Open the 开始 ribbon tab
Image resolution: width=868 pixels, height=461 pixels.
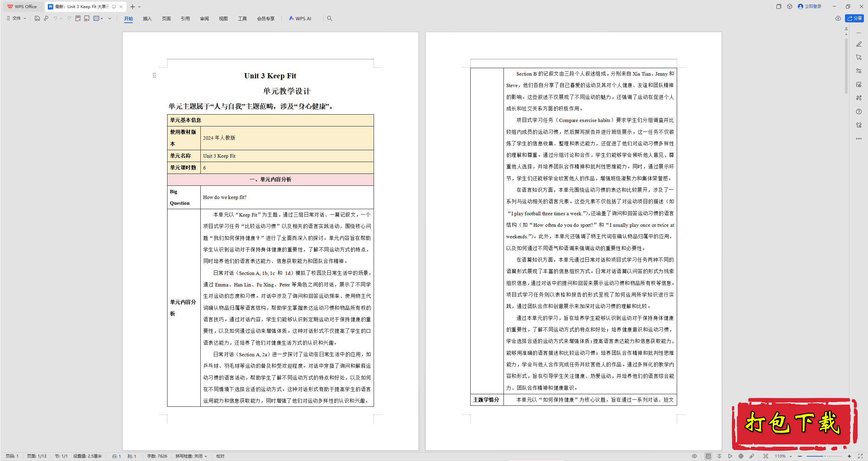tap(129, 19)
